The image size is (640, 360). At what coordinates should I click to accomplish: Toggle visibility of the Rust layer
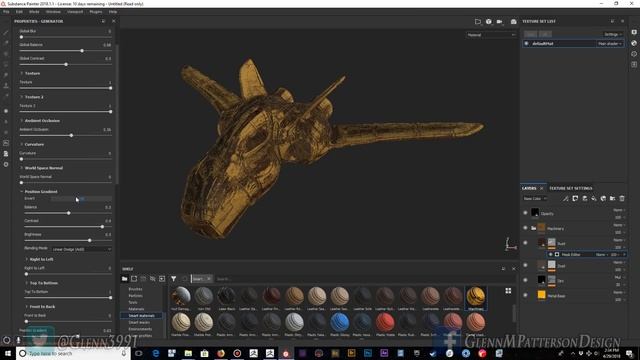click(x=525, y=243)
